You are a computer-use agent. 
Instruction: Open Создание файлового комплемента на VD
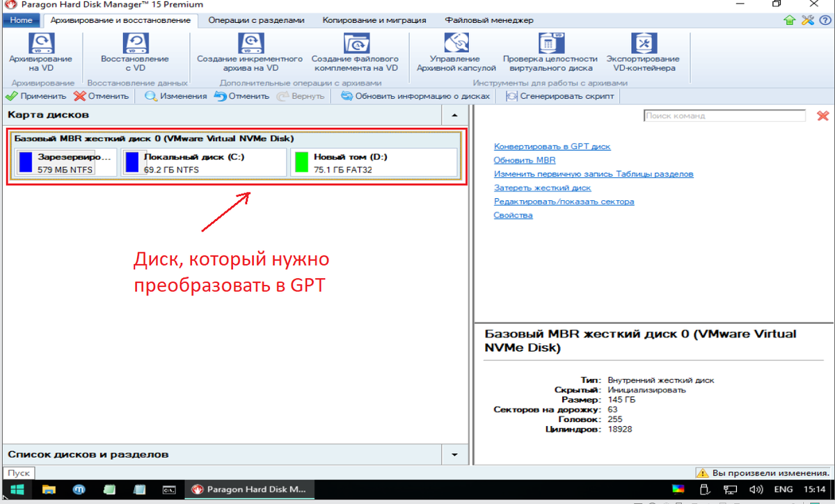coord(356,53)
